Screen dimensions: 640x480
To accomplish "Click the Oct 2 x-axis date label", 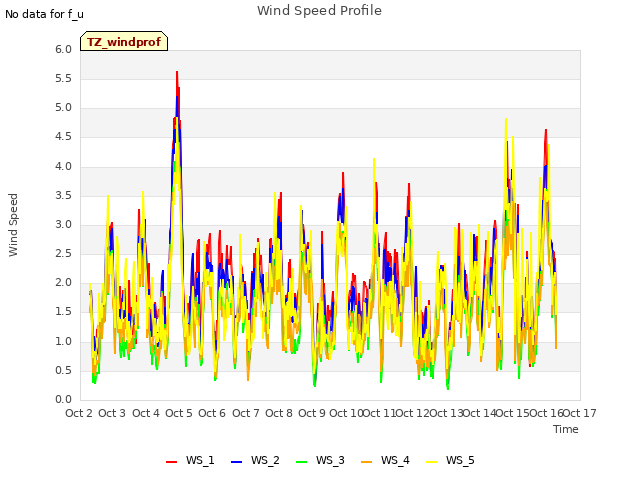I will coord(79,413).
